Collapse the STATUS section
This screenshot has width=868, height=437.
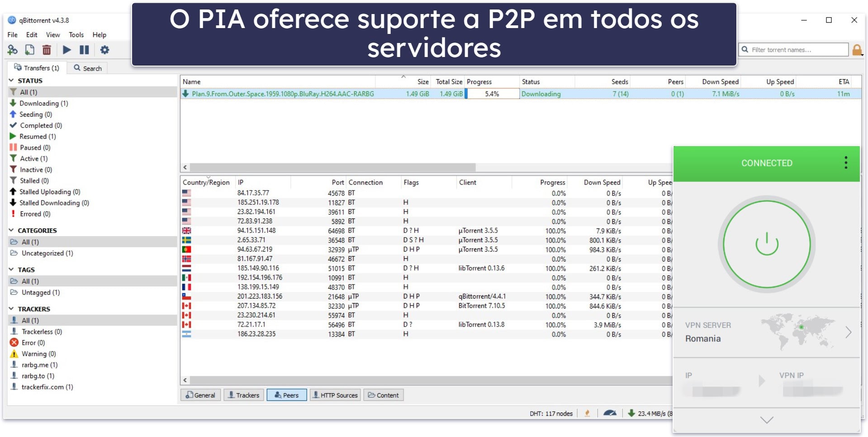point(11,80)
